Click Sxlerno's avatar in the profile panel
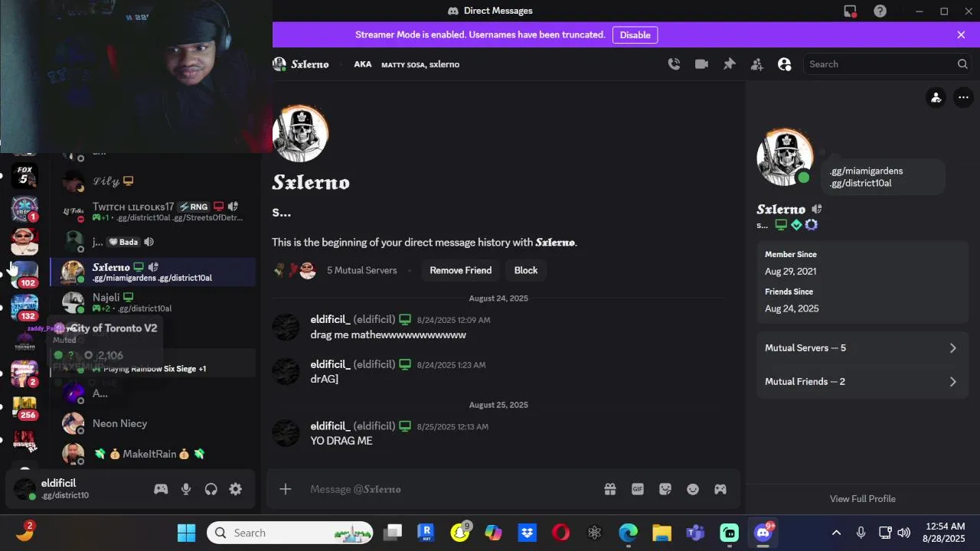Image resolution: width=980 pixels, height=551 pixels. pos(785,158)
